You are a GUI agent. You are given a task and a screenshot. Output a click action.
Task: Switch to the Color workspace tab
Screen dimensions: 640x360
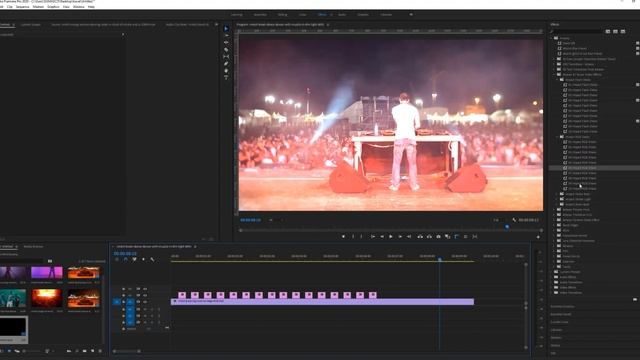tap(302, 15)
